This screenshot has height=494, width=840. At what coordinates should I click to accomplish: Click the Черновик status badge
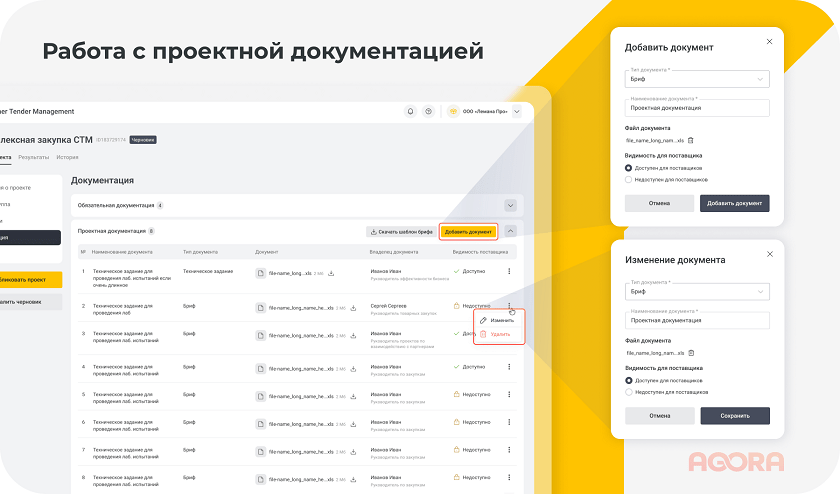click(143, 140)
